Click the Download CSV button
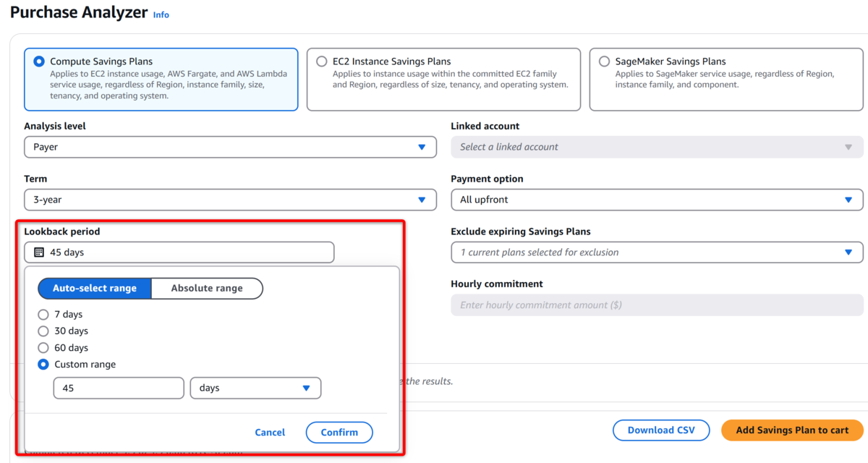868x463 pixels. (x=661, y=430)
